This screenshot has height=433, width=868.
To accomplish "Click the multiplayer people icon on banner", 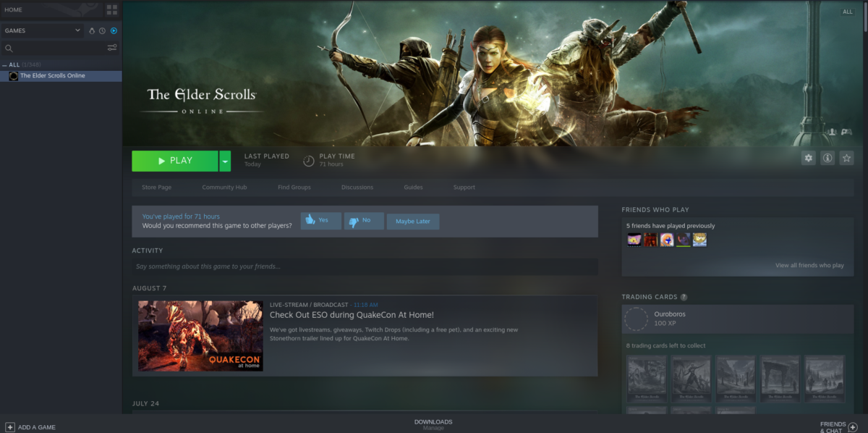I will pyautogui.click(x=833, y=132).
